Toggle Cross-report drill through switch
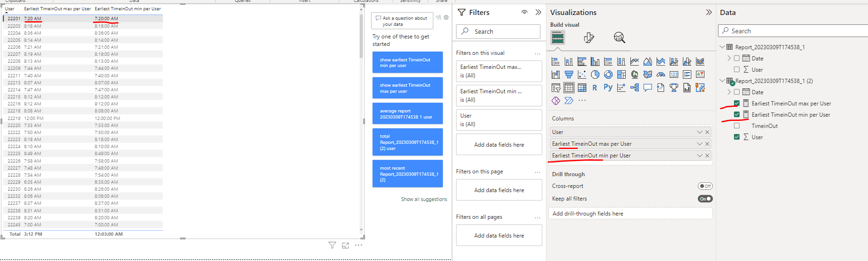Viewport: 868px width, 261px height. pyautogui.click(x=705, y=186)
